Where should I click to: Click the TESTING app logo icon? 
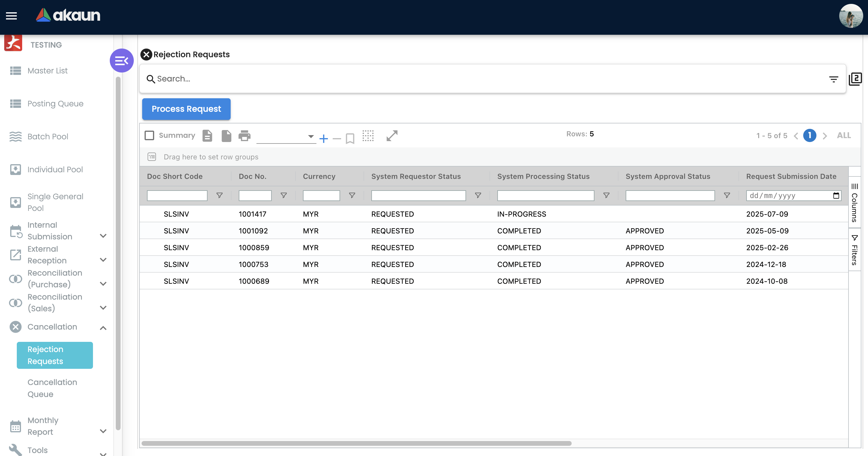13,43
